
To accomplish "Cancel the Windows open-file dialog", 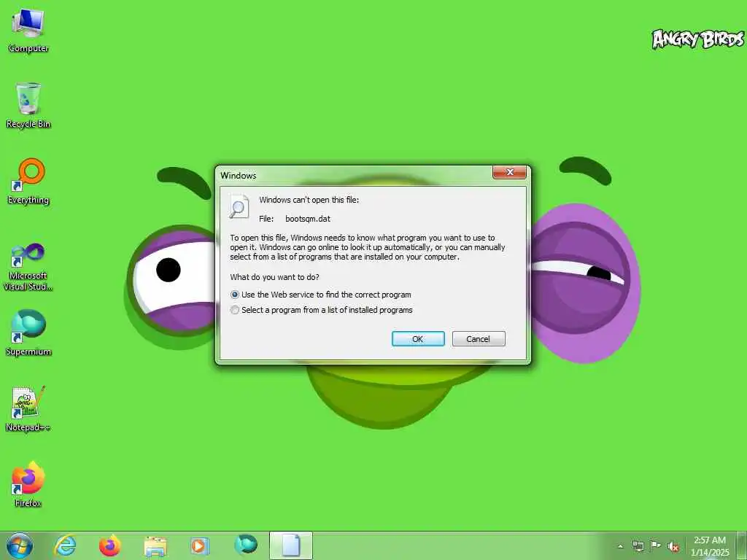I will (x=479, y=339).
